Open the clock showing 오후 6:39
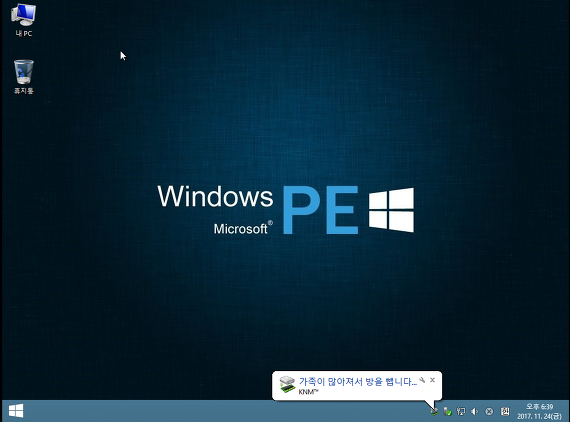Screen dimensions: 570x422 click(539, 411)
